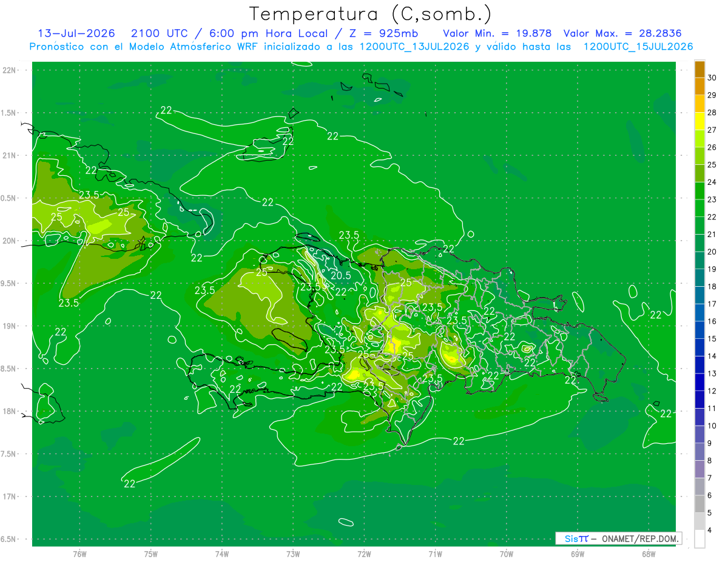Click the '19N' latitude axis label

10,326
